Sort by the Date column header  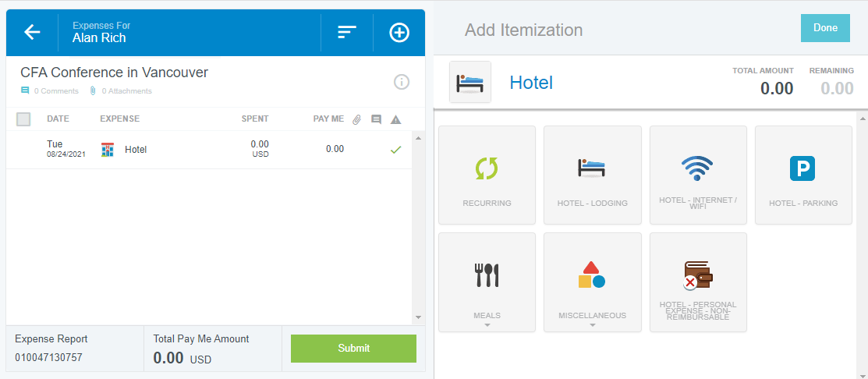(x=58, y=119)
